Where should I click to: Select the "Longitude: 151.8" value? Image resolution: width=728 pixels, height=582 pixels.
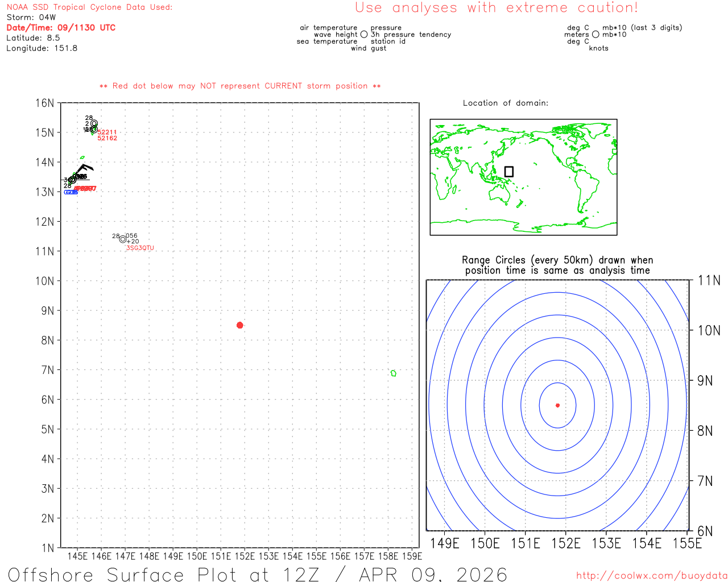click(42, 48)
